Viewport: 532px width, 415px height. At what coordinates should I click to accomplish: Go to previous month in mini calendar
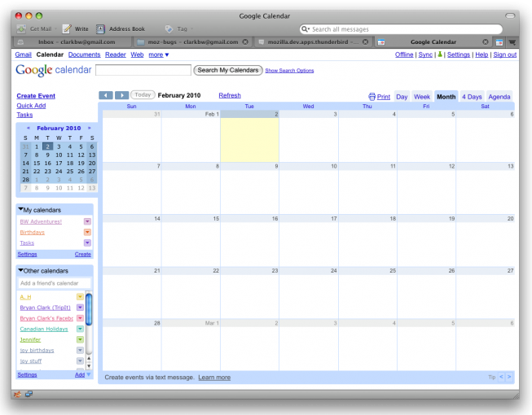[x=29, y=128]
